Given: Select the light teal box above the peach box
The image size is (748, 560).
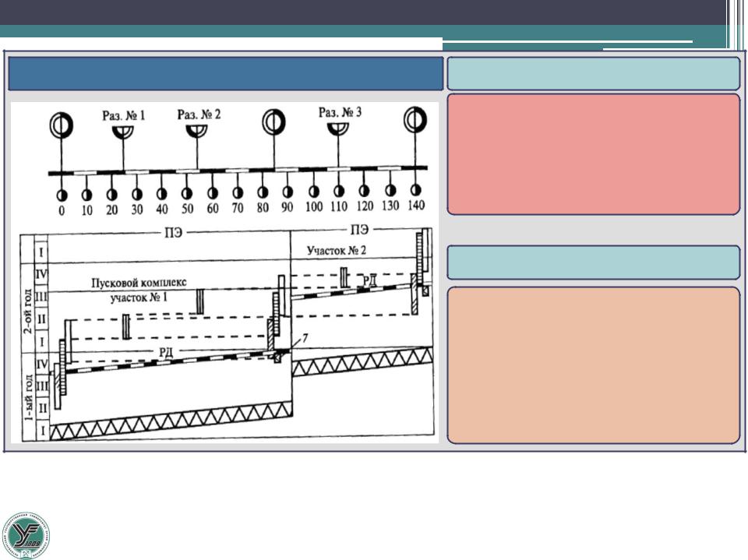Looking at the screenshot, I should (594, 262).
